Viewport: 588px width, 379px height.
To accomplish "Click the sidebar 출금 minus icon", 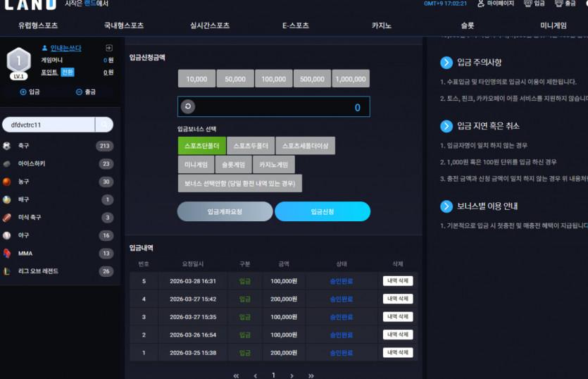I will click(x=79, y=92).
